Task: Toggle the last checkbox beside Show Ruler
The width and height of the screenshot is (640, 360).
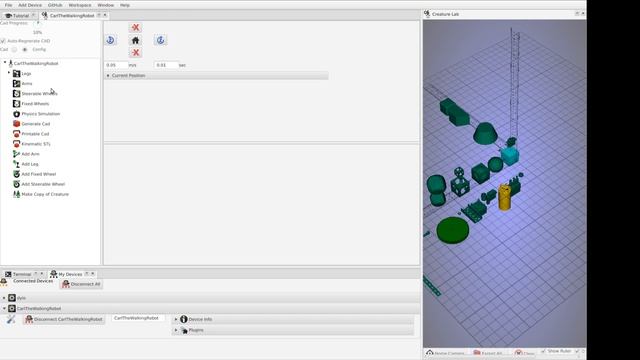Action: click(577, 351)
